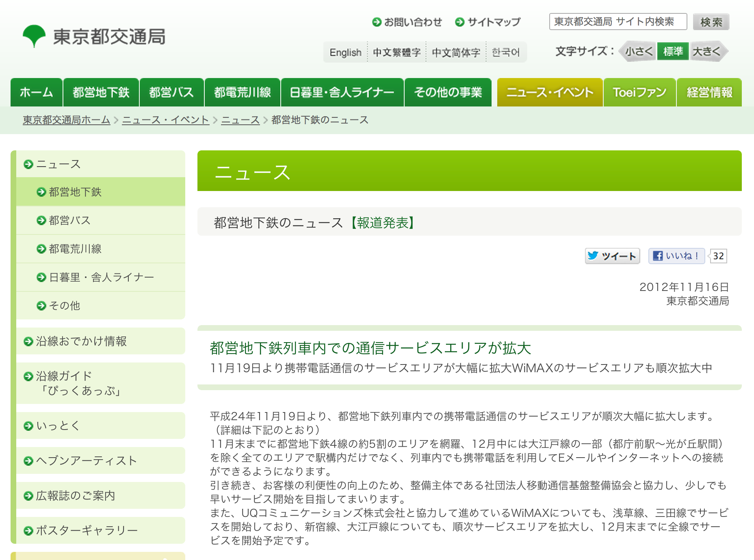Switch language to 中文简体字
This screenshot has height=560, width=754.
pyautogui.click(x=456, y=52)
